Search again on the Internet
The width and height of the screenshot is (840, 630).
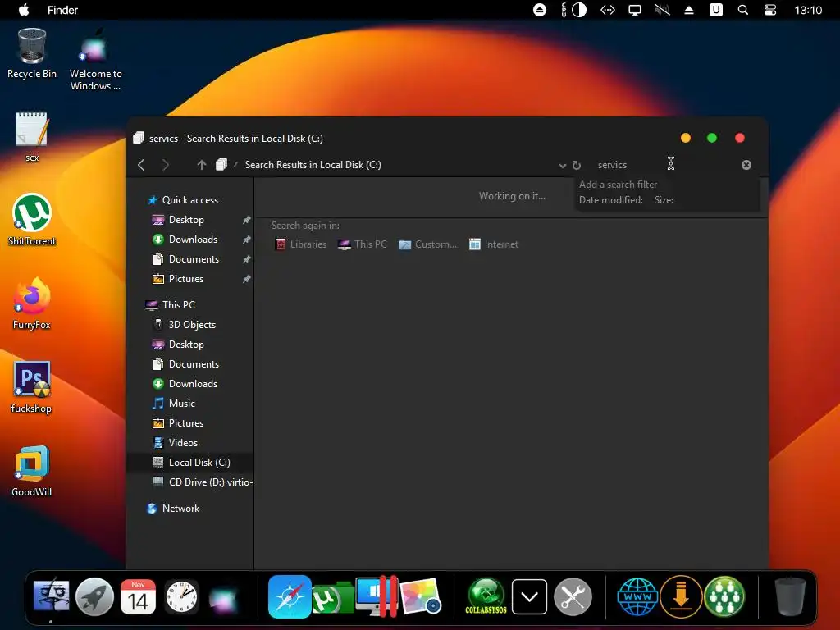[493, 244]
